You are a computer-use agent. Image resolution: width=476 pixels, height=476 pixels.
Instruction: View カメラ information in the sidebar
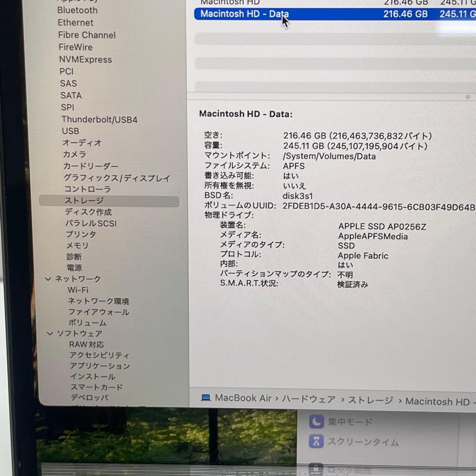[x=74, y=155]
